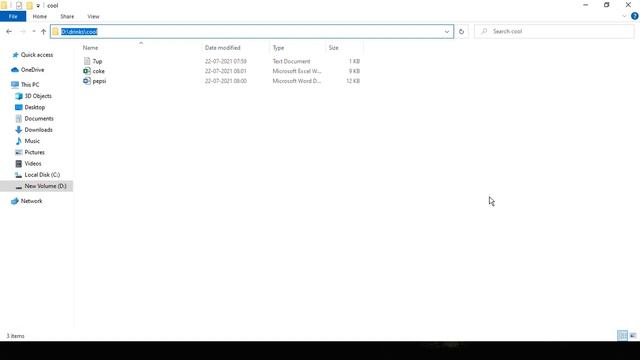The height and width of the screenshot is (360, 640).
Task: Click the file name pepsi
Action: coord(99,81)
